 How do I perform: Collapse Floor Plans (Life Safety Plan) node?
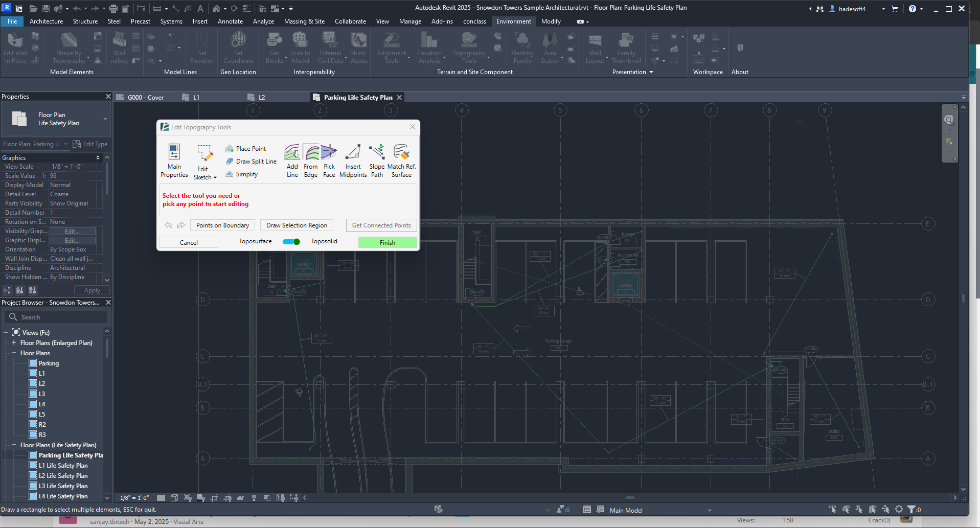(x=14, y=445)
